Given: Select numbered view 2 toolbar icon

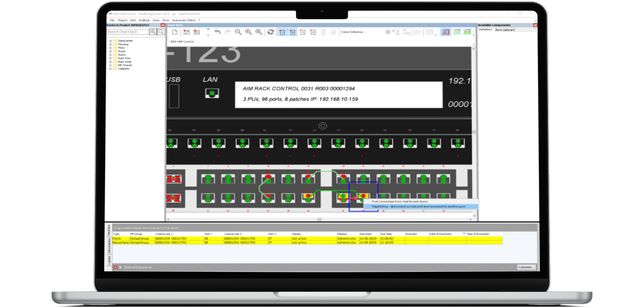Looking at the screenshot, I should (x=292, y=32).
